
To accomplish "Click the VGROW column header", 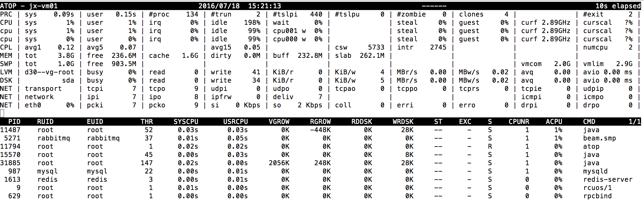I will click(279, 122).
